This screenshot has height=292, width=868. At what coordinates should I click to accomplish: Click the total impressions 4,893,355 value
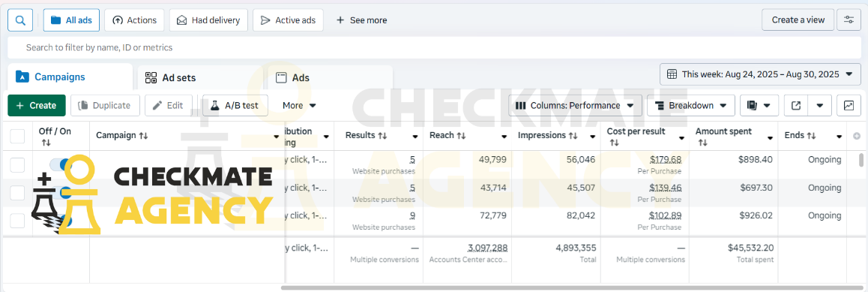pyautogui.click(x=576, y=248)
